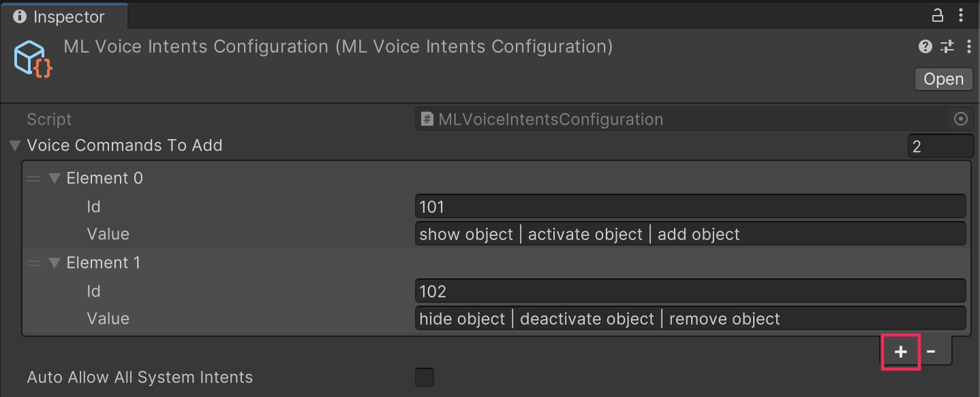Image resolution: width=980 pixels, height=397 pixels.
Task: Enable Auto Allow All System Intents checkbox
Action: (425, 377)
